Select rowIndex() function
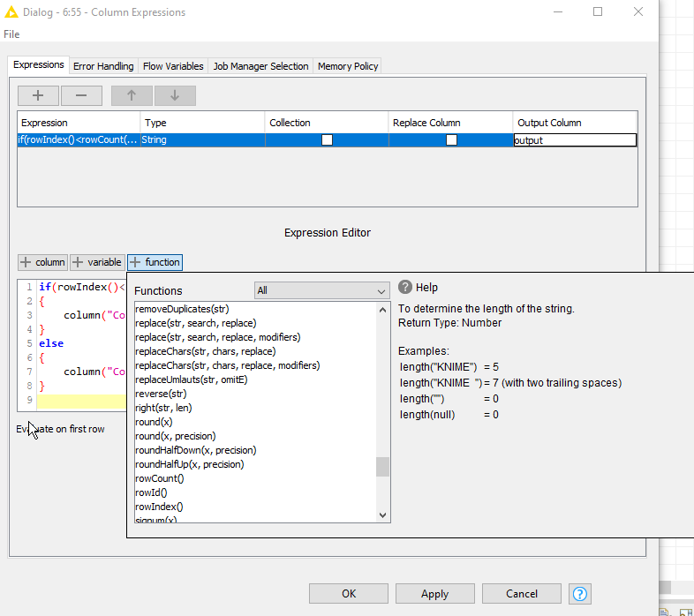The height and width of the screenshot is (616, 694). click(255, 507)
